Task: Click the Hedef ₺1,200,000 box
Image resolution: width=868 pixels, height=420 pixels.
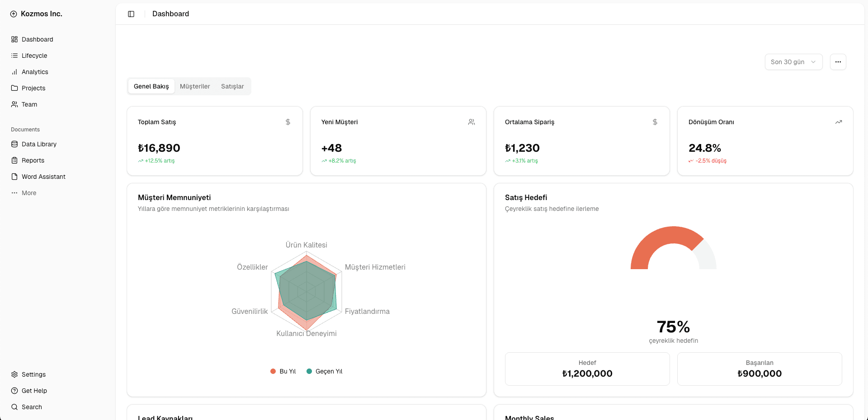Action: 587,369
